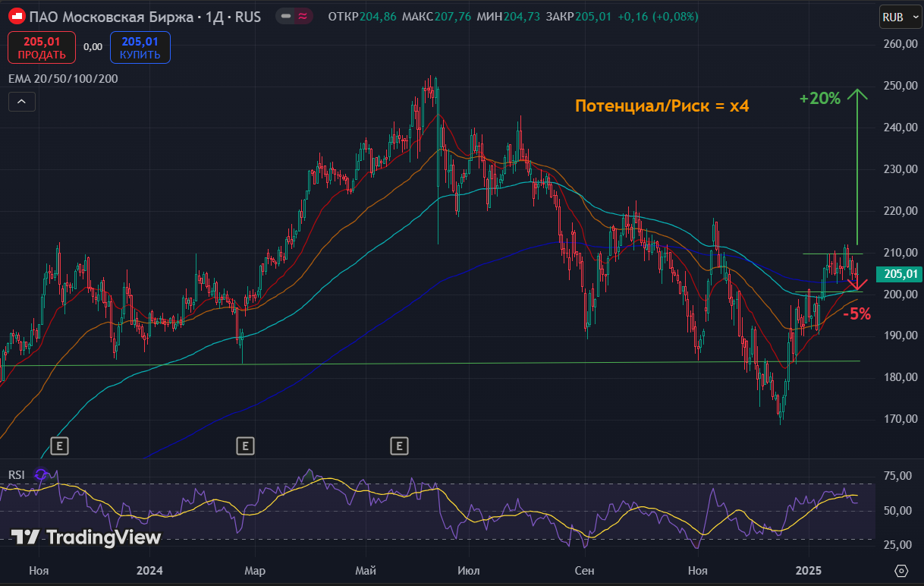Click the 170,00 price axis label
Viewport: 924px width, 586px height.
click(x=901, y=419)
